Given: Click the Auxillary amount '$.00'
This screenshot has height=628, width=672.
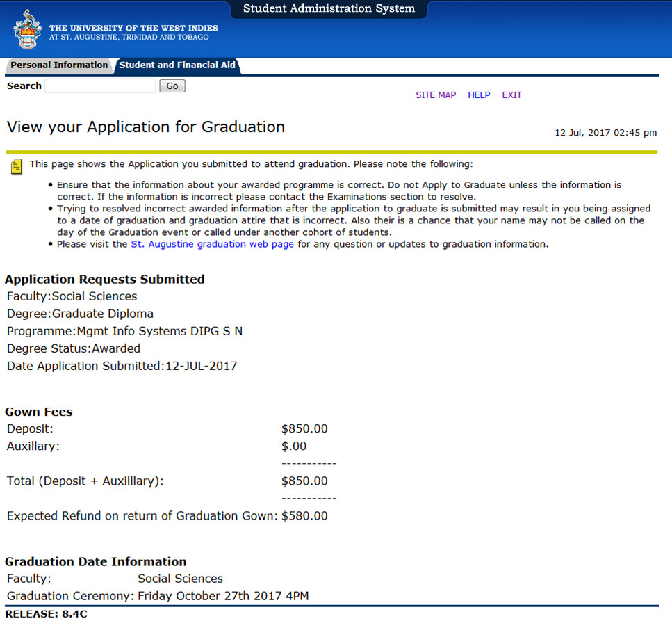Looking at the screenshot, I should coord(294,446).
